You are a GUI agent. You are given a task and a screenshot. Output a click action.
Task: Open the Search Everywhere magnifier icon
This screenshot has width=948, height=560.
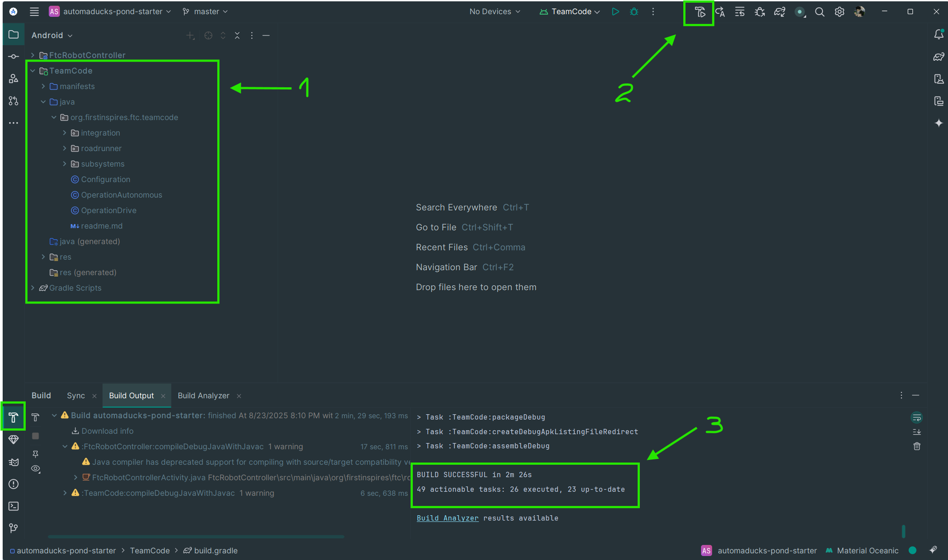(819, 12)
